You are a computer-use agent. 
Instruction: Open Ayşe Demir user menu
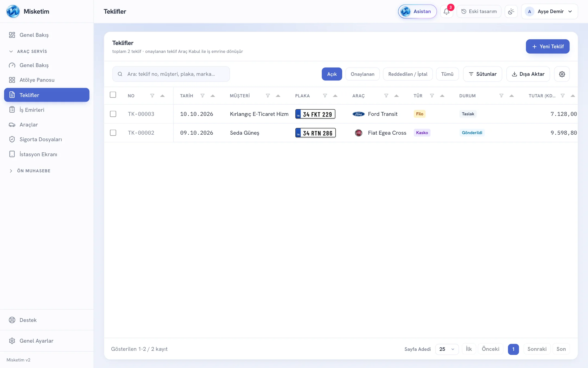click(x=549, y=11)
